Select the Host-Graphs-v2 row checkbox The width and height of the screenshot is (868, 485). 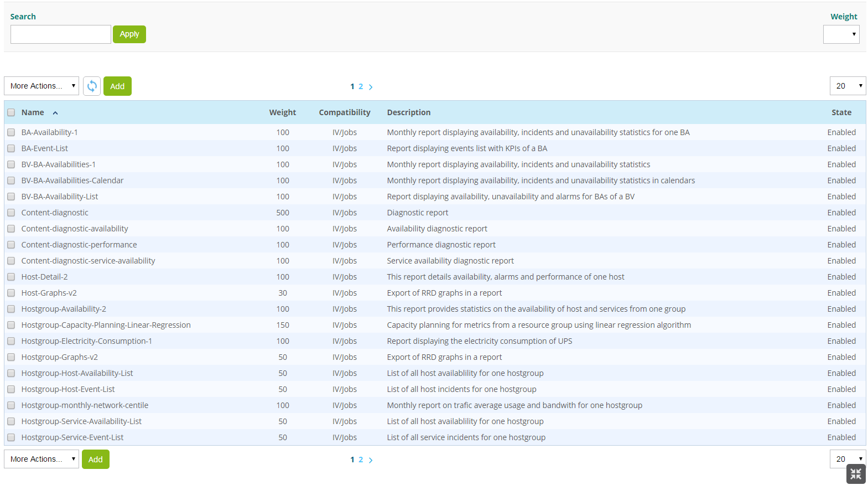[x=11, y=293]
